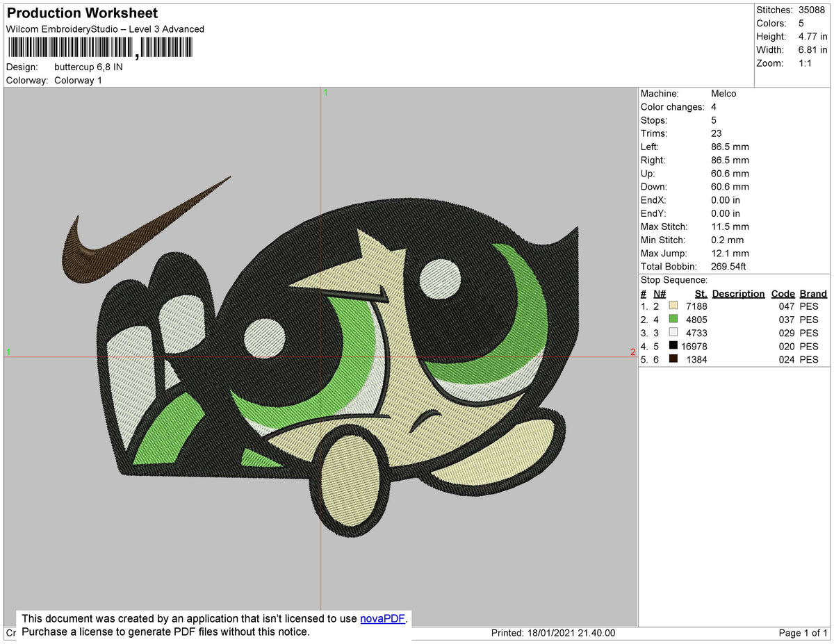The width and height of the screenshot is (834, 644).
Task: Click the green marker 1 at left edge
Action: (x=8, y=352)
